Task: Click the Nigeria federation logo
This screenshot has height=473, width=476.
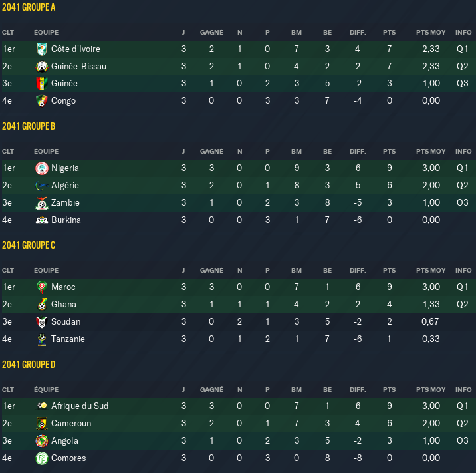Action: coord(42,168)
